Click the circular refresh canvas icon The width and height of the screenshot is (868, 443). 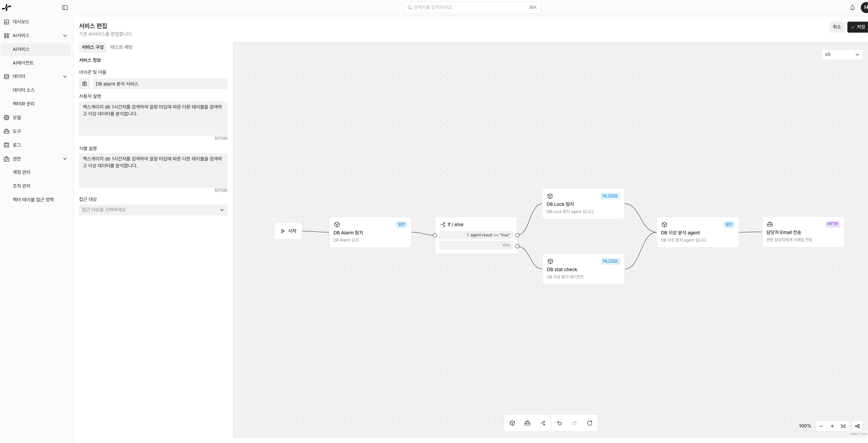[589, 423]
